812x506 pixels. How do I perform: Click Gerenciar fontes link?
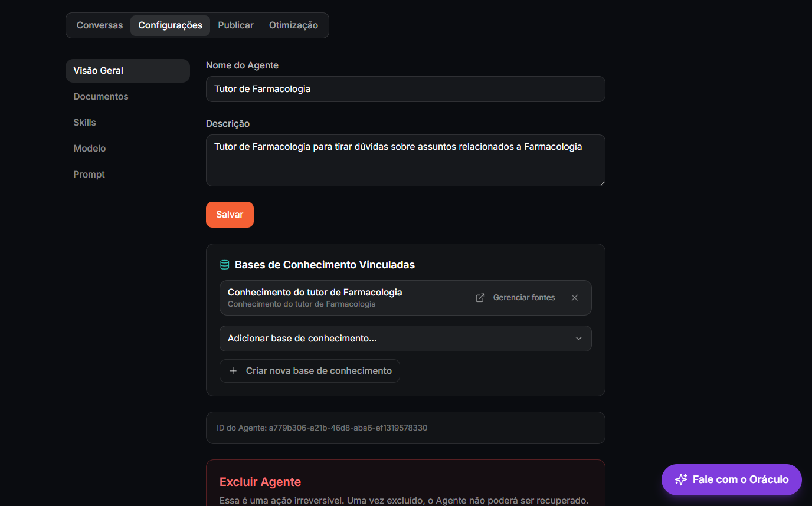coord(524,298)
